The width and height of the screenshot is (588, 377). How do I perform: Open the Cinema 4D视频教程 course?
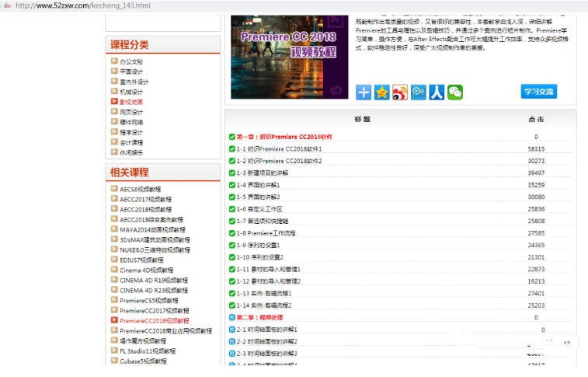[x=147, y=271]
